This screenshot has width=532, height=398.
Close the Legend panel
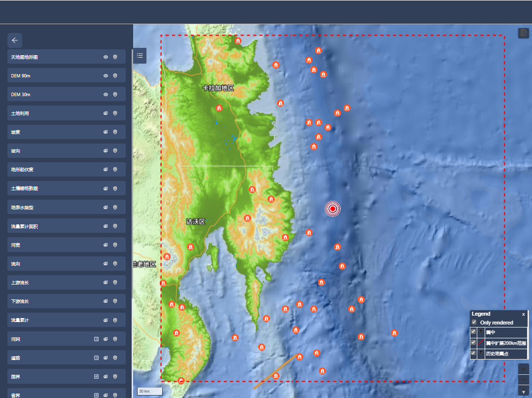(524, 314)
